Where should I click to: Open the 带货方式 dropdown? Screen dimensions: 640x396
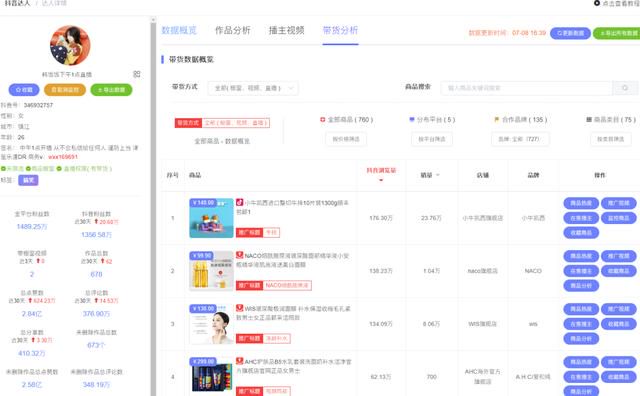253,88
